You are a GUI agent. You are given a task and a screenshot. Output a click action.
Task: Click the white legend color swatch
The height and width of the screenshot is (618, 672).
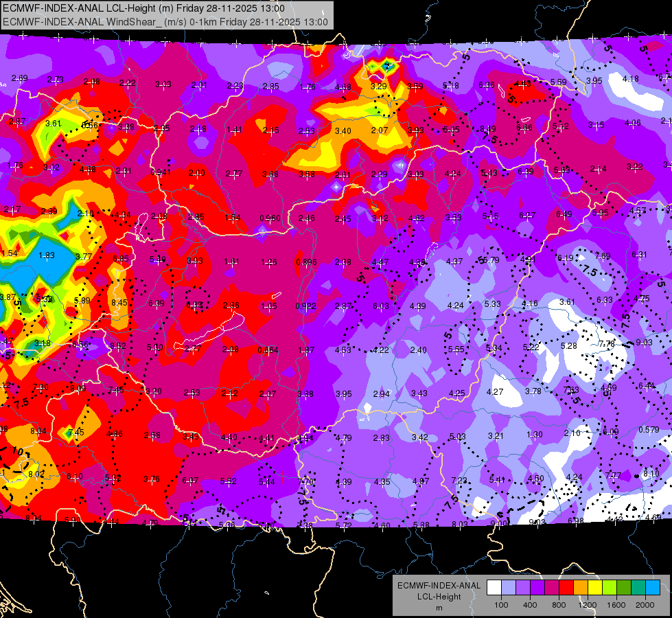coord(494,587)
